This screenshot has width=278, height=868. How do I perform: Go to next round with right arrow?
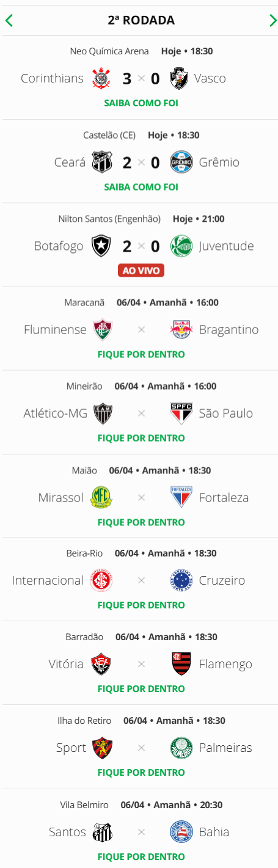point(273,21)
